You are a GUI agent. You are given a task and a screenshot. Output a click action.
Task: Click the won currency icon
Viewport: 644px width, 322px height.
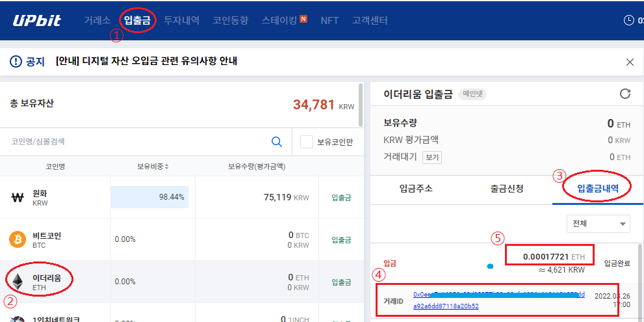click(x=18, y=198)
